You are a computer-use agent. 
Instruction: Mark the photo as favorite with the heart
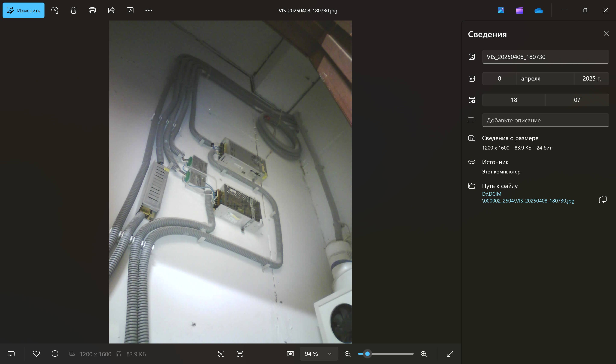(36, 354)
